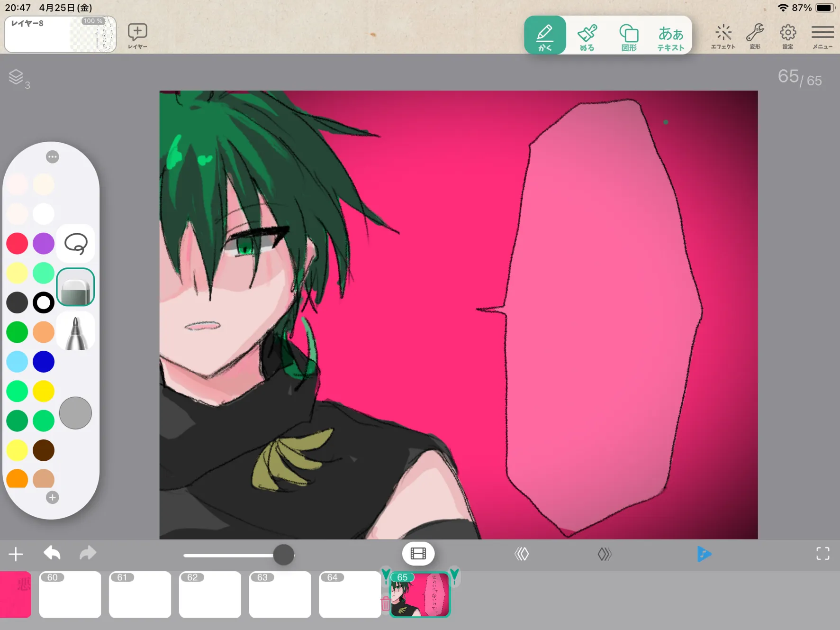The height and width of the screenshot is (630, 840).
Task: Select frame 62 thumbnail
Action: [210, 594]
